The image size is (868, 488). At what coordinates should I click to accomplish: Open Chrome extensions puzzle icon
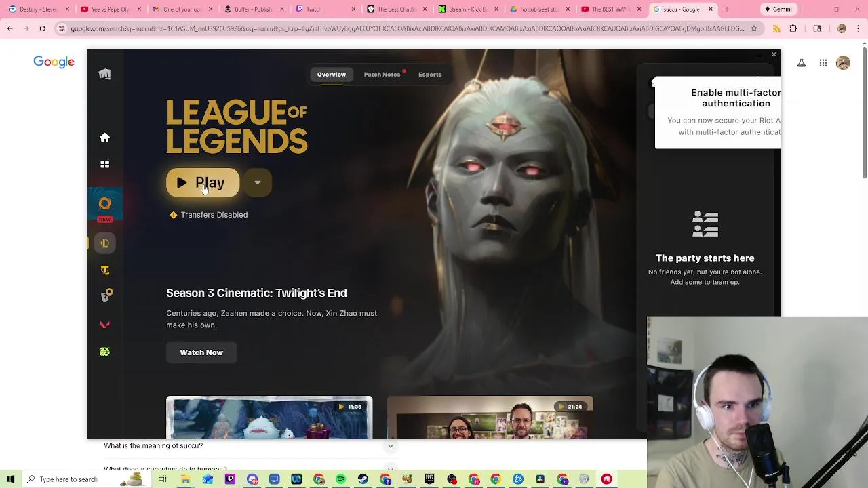click(793, 28)
